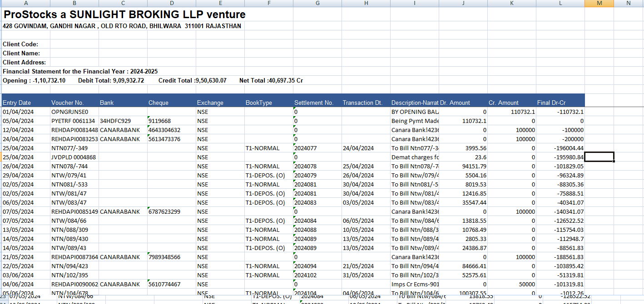The image size is (644, 304).
Task: Select voucher cell NTN077/-349
Action: 74,148
